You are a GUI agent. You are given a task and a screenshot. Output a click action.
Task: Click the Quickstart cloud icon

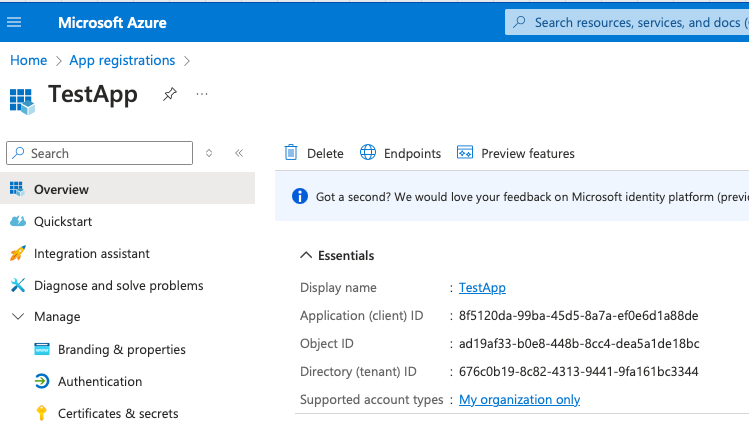(18, 221)
